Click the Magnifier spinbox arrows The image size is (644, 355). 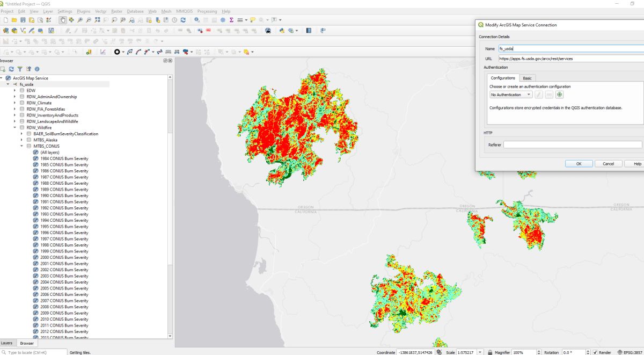coord(538,352)
